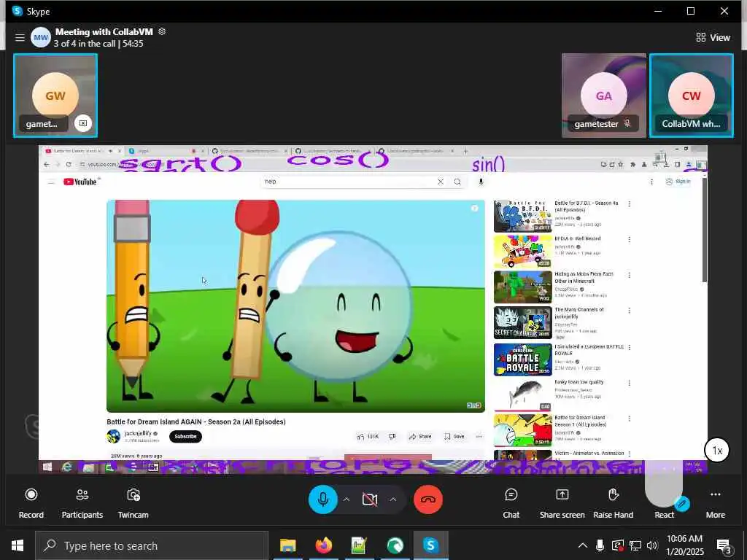Viewport: 747px width, 560px height.
Task: Click the Type here to search box
Action: (152, 545)
